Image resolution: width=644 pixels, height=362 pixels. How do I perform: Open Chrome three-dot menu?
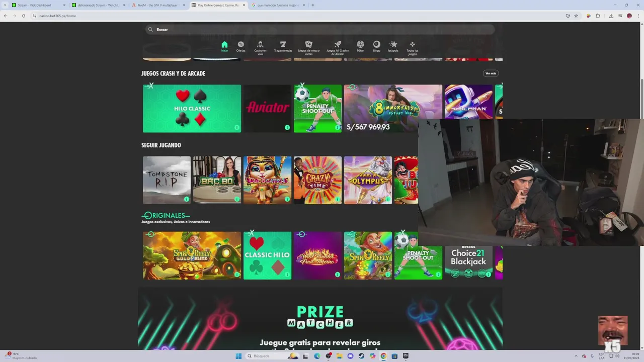click(x=638, y=16)
